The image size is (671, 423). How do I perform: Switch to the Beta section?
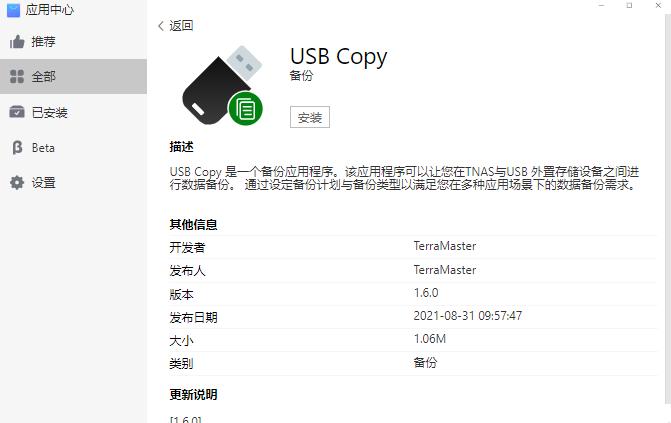pyautogui.click(x=73, y=148)
